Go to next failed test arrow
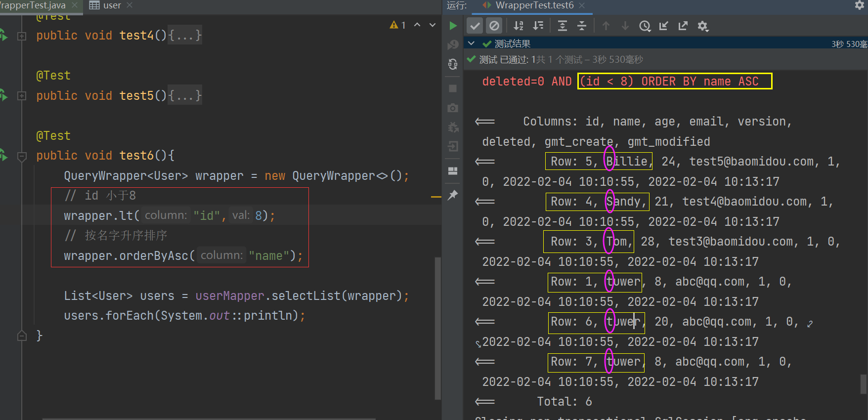Viewport: 868px width, 420px height. 625,26
